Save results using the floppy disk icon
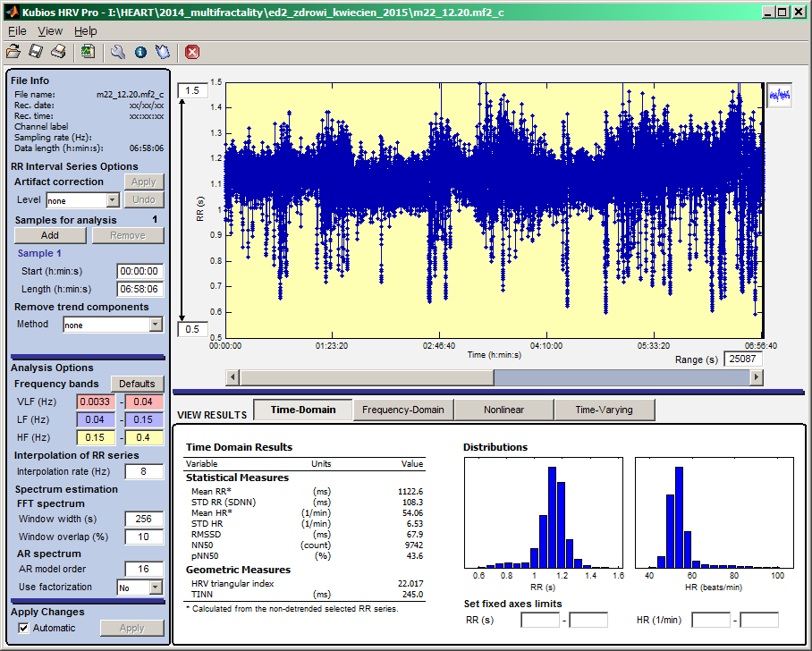 (x=36, y=52)
